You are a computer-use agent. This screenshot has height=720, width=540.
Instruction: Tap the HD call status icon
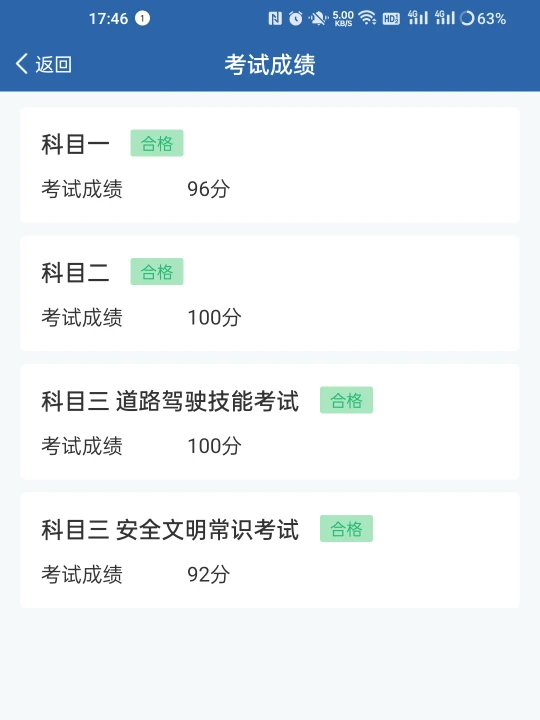point(391,19)
